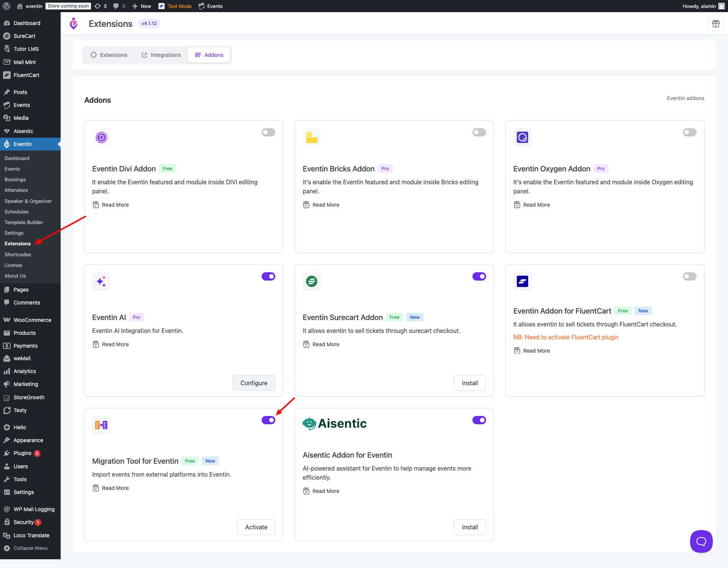Enable the Eventin Bricks Addon toggle

479,132
